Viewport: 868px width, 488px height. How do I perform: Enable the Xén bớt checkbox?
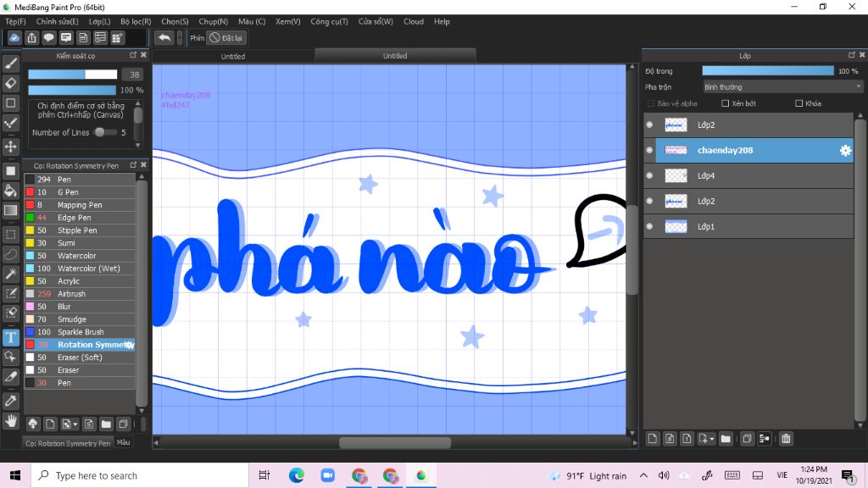(726, 103)
